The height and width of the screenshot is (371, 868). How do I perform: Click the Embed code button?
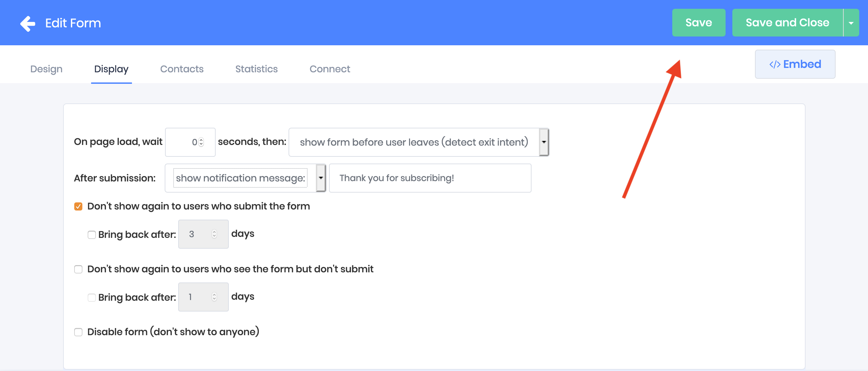tap(795, 64)
